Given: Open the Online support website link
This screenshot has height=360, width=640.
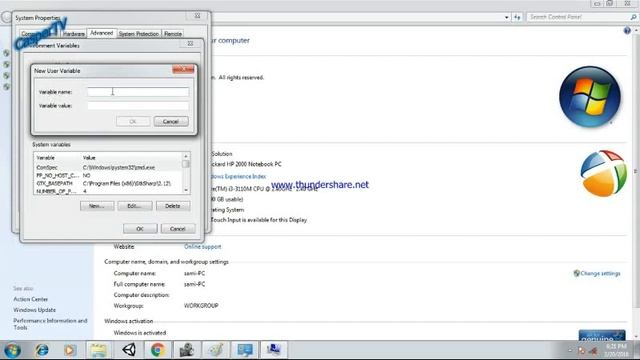Looking at the screenshot, I should tap(202, 247).
